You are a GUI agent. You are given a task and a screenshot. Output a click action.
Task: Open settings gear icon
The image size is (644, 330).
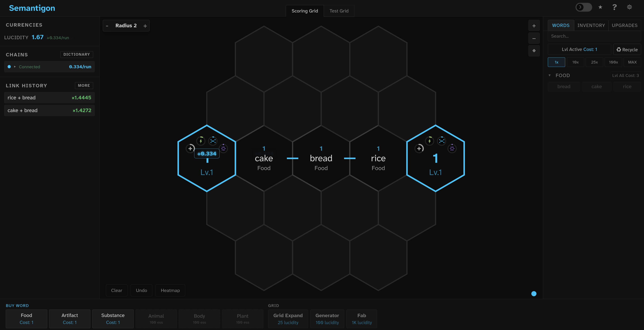coord(629,7)
